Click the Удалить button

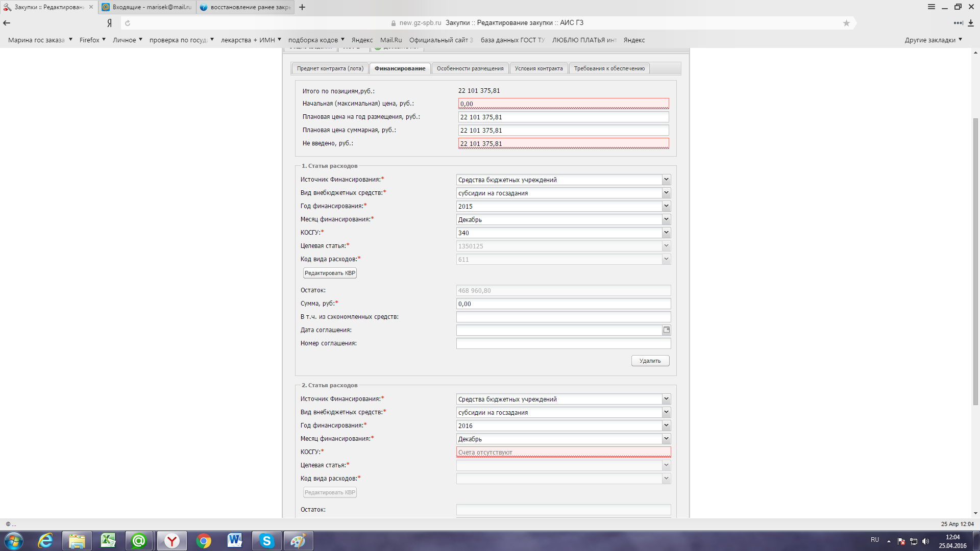pos(650,361)
